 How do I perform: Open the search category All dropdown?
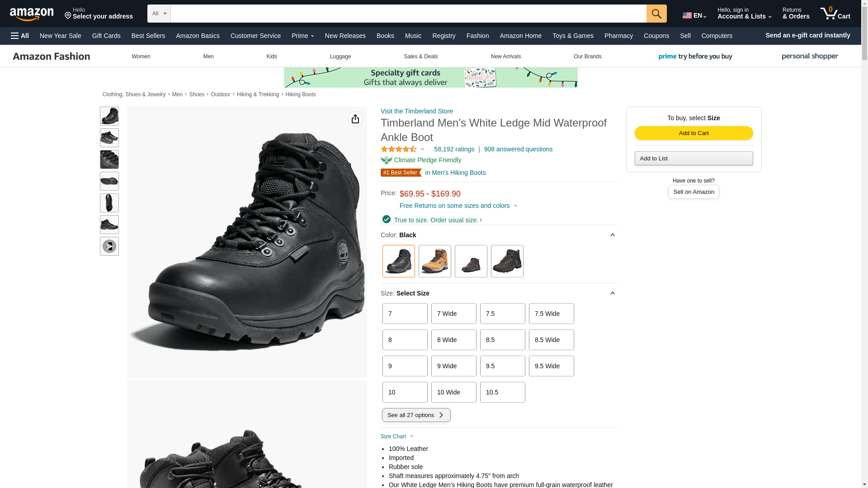pos(159,14)
